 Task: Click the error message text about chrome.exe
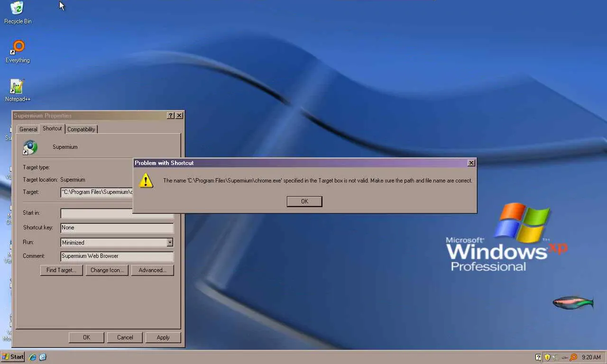[x=318, y=181]
